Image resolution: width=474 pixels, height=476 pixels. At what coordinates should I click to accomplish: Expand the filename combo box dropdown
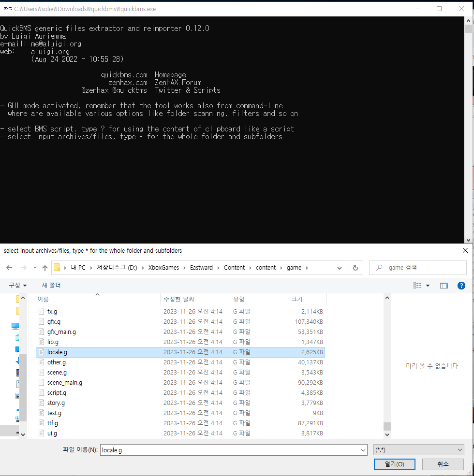pyautogui.click(x=363, y=450)
